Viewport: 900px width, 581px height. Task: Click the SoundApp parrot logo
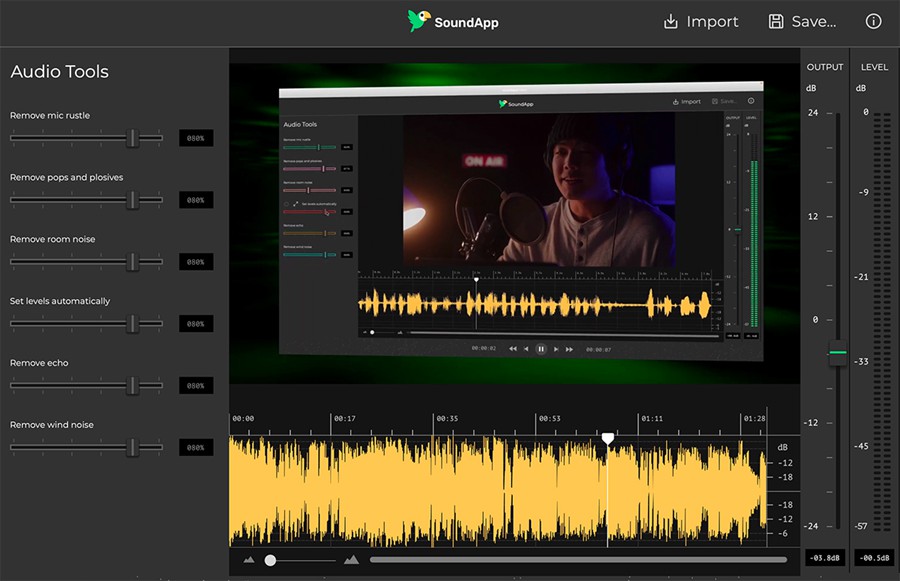click(x=420, y=20)
